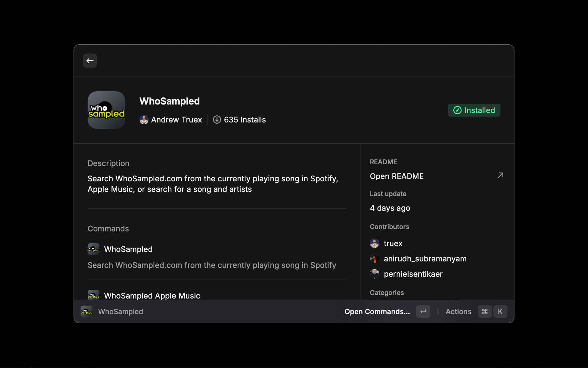Screen dimensions: 588x368
Task: Click the K key shortcut badge
Action: (500, 311)
